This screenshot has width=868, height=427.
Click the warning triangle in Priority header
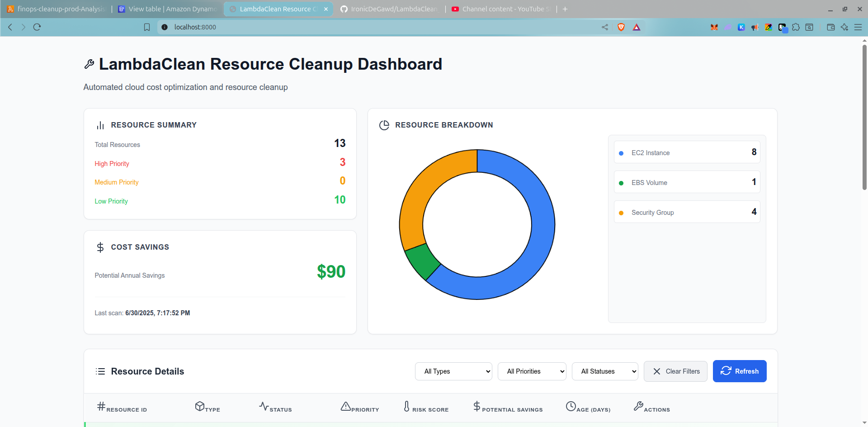point(346,406)
